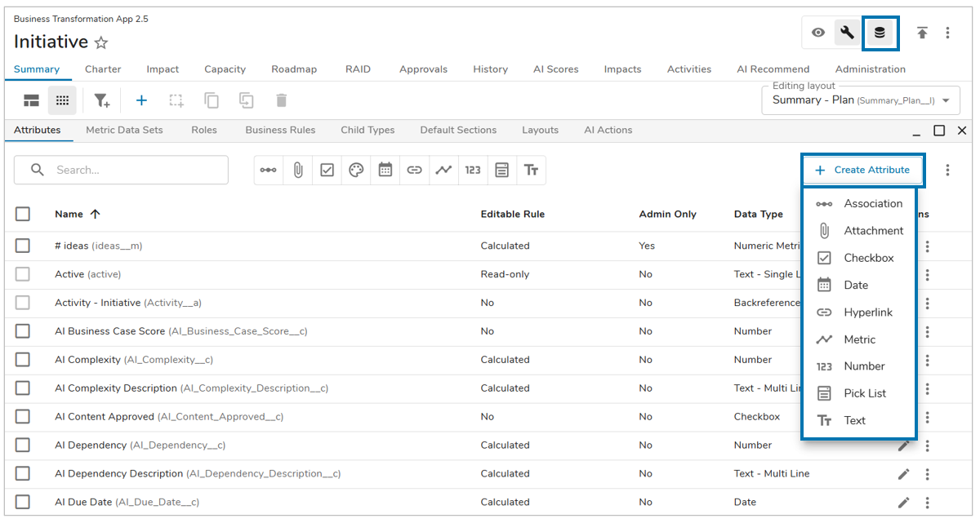Click the wrench configuration icon
This screenshot has width=980, height=523.
[847, 33]
